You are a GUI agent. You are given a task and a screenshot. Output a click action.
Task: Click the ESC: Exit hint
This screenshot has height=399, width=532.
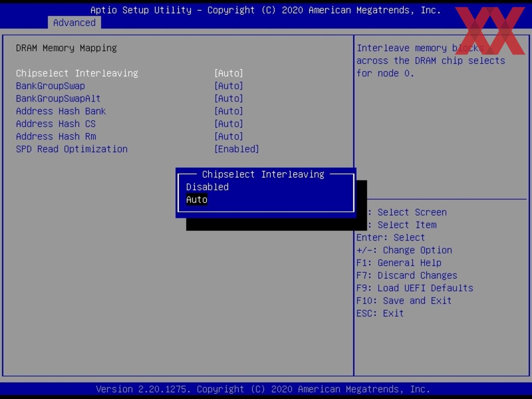tap(380, 313)
